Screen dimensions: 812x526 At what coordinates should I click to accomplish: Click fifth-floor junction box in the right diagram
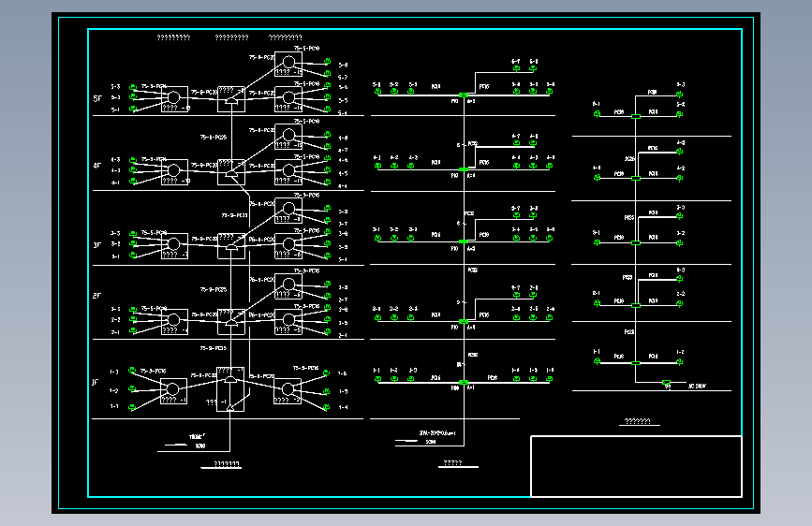pyautogui.click(x=636, y=116)
